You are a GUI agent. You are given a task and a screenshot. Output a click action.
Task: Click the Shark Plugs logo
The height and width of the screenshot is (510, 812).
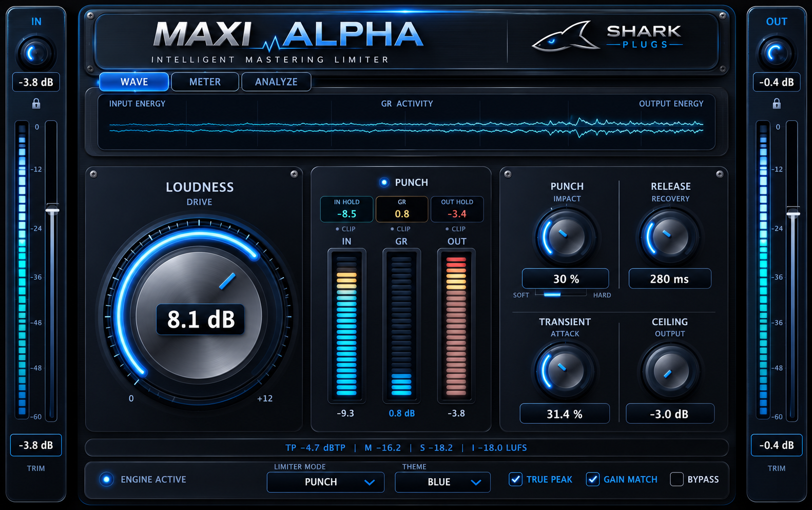click(x=608, y=37)
